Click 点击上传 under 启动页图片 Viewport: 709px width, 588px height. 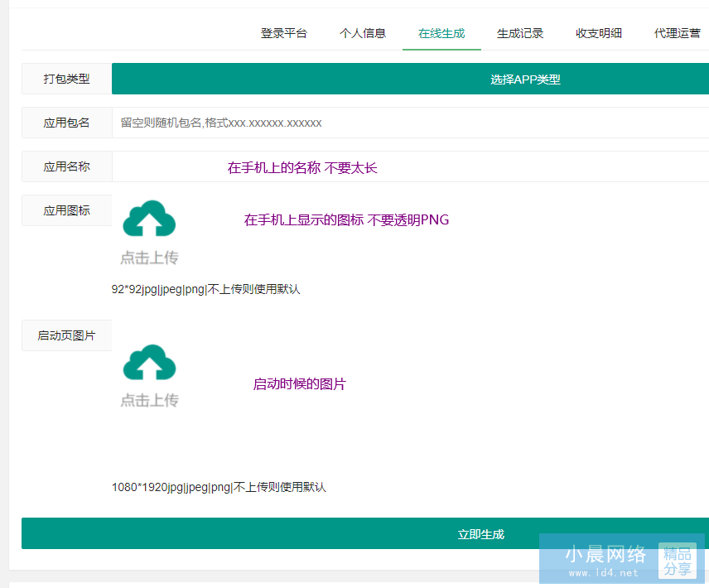pyautogui.click(x=150, y=400)
